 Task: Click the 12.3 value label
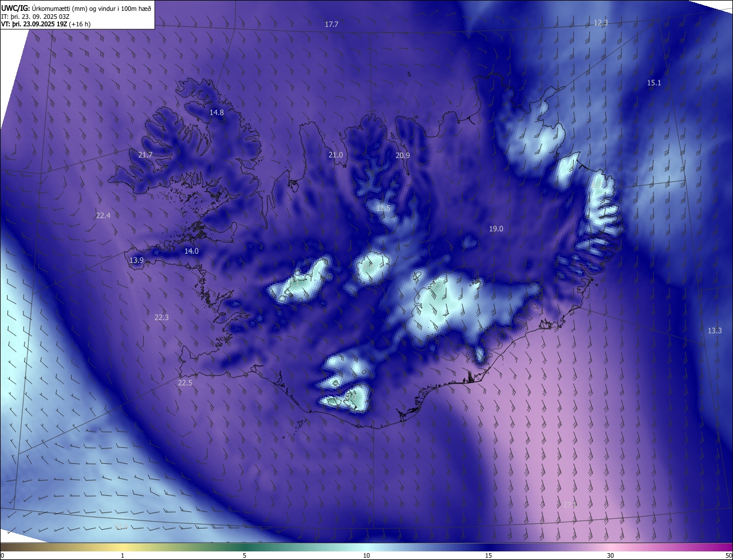[601, 22]
